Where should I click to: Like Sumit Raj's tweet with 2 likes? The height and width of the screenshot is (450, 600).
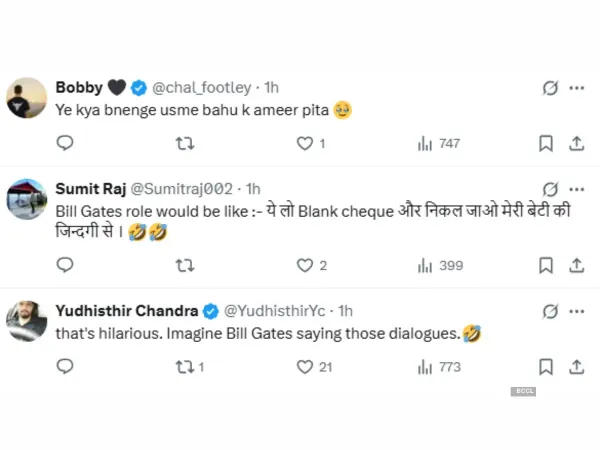click(305, 265)
